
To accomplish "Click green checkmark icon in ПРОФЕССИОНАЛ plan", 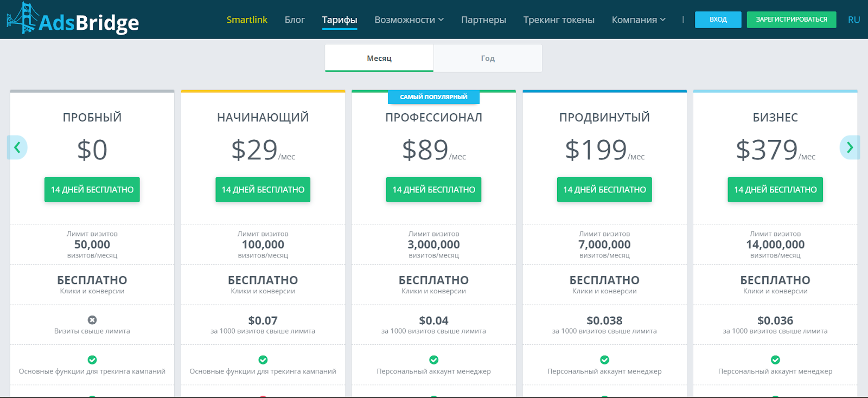I will [434, 360].
